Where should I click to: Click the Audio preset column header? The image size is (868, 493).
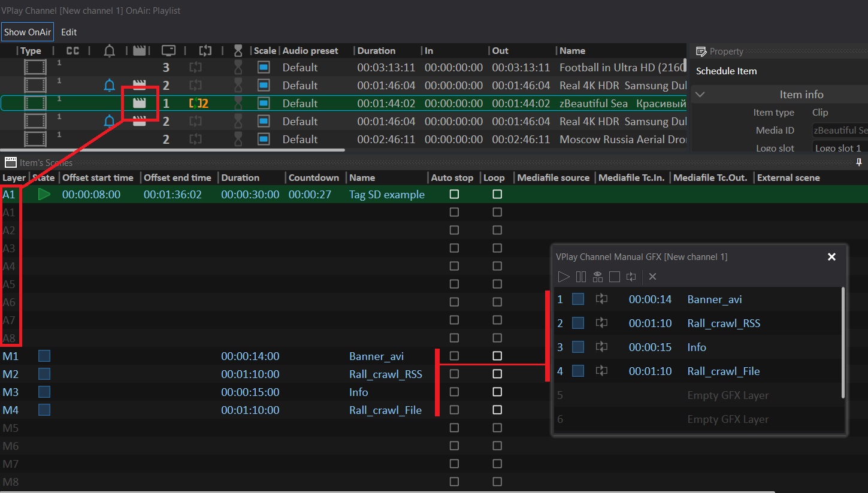click(x=310, y=51)
